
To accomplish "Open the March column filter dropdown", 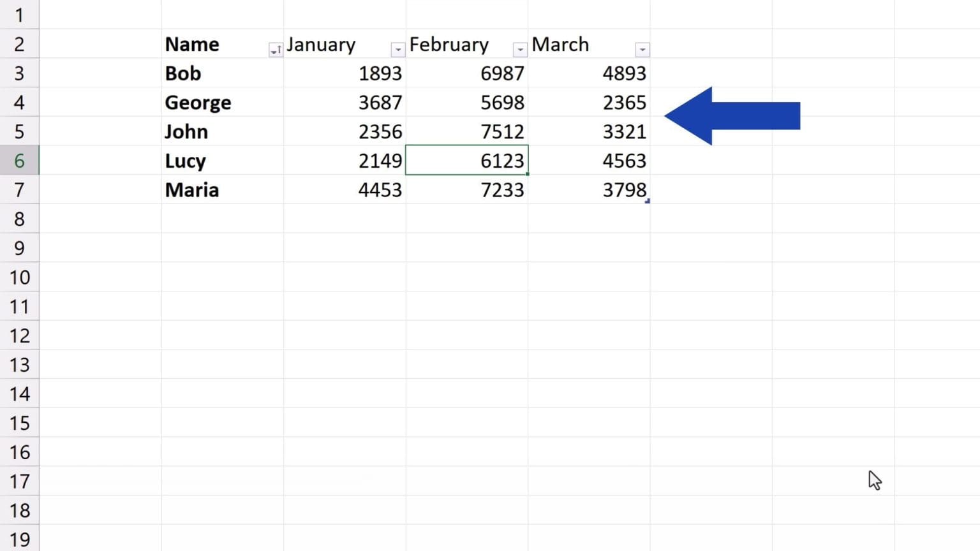I will (x=642, y=48).
